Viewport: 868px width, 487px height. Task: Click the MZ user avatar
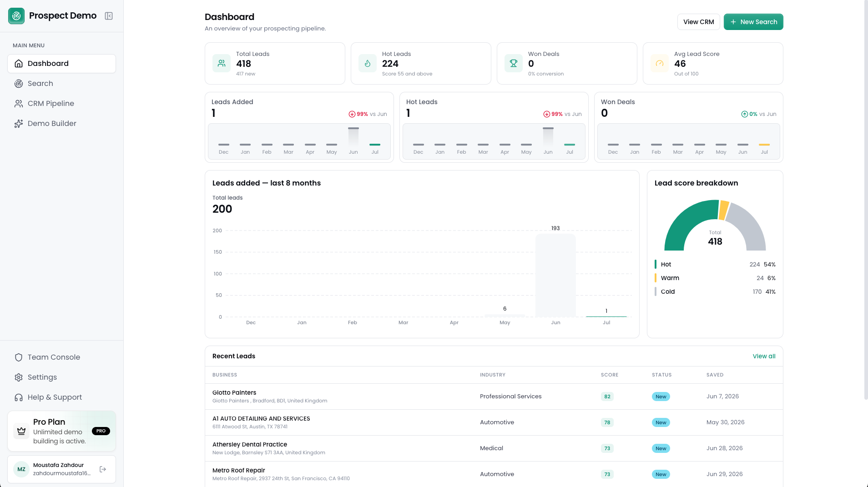[21, 469]
